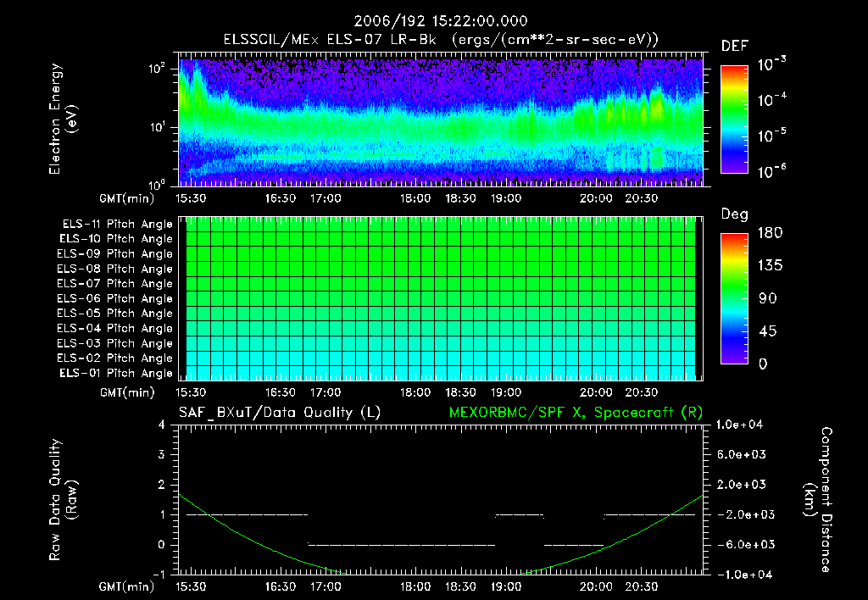Click the 18:00 tick under the spectrogram
The width and height of the screenshot is (868, 600).
[415, 198]
